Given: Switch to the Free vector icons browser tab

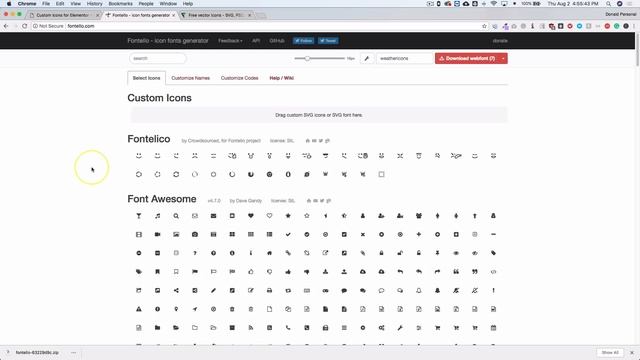Looking at the screenshot, I should [216, 15].
